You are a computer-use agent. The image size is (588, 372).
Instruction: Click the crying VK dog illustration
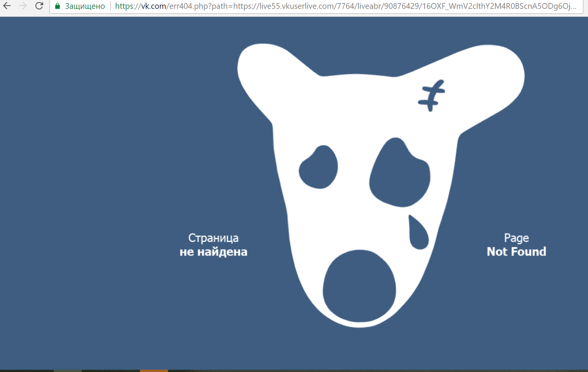380,185
